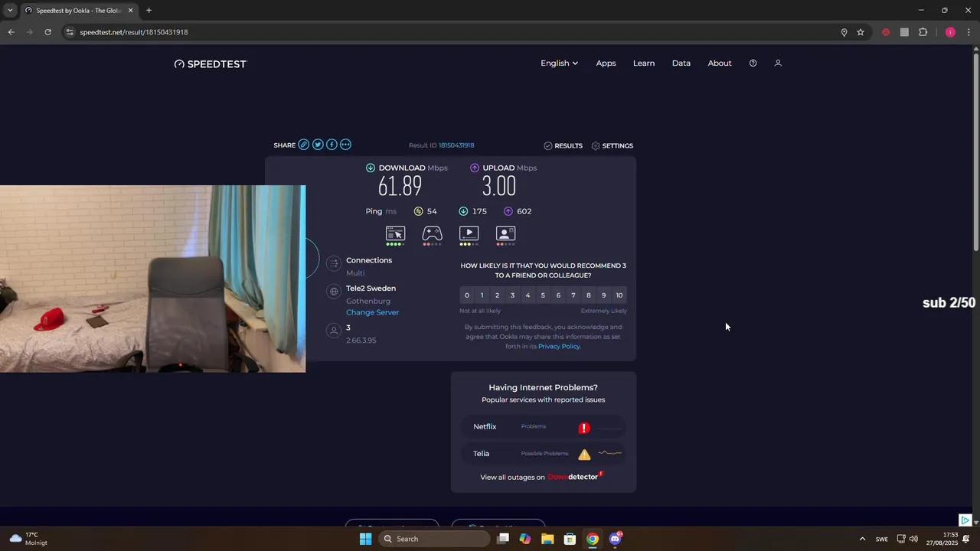Share the result on Twitter
Screen dimensions: 980x551
[318, 145]
